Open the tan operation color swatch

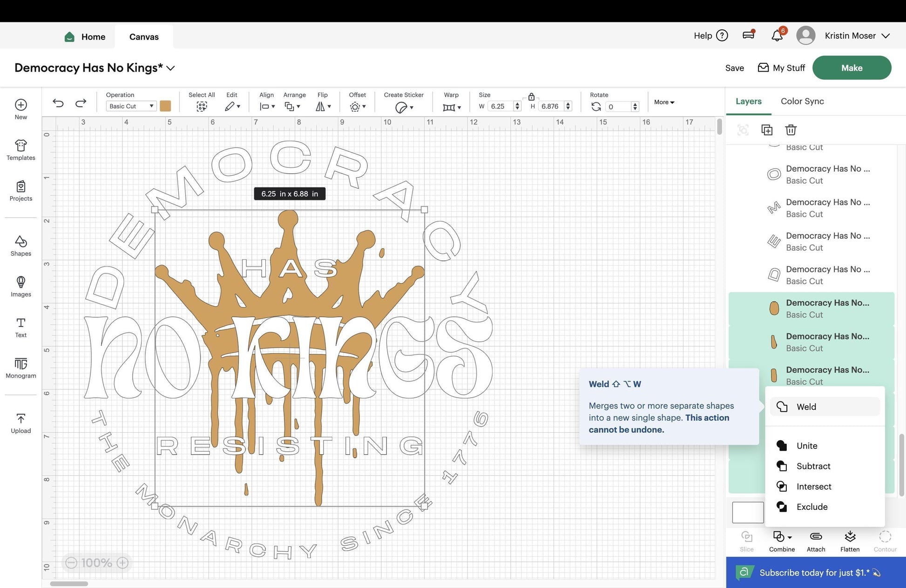click(x=165, y=106)
